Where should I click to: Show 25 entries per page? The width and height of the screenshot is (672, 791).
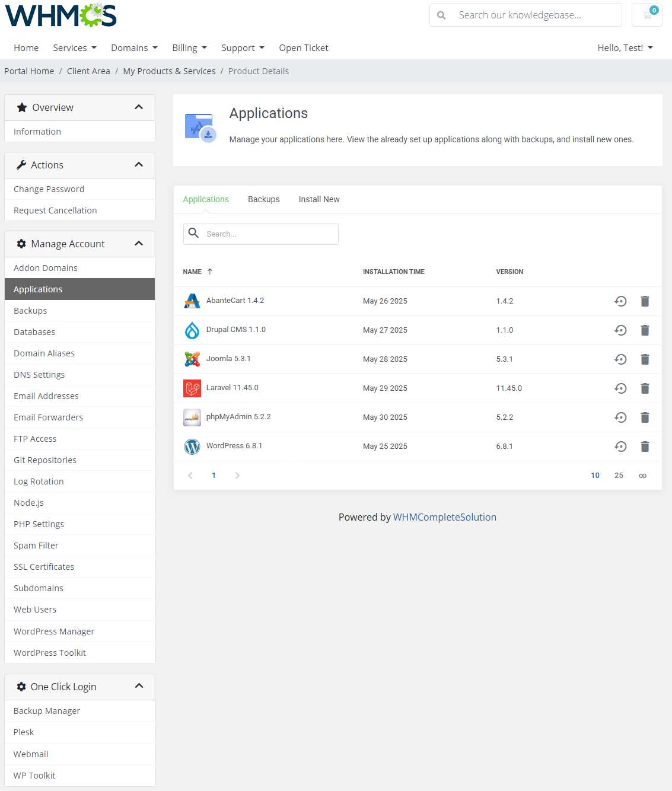tap(619, 476)
